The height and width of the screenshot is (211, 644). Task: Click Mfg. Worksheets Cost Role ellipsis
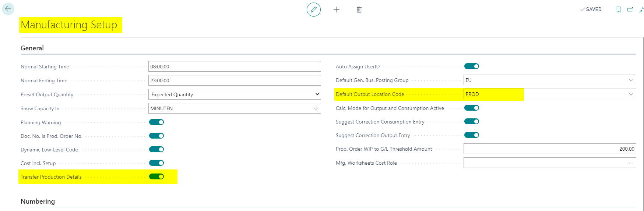pyautogui.click(x=631, y=163)
